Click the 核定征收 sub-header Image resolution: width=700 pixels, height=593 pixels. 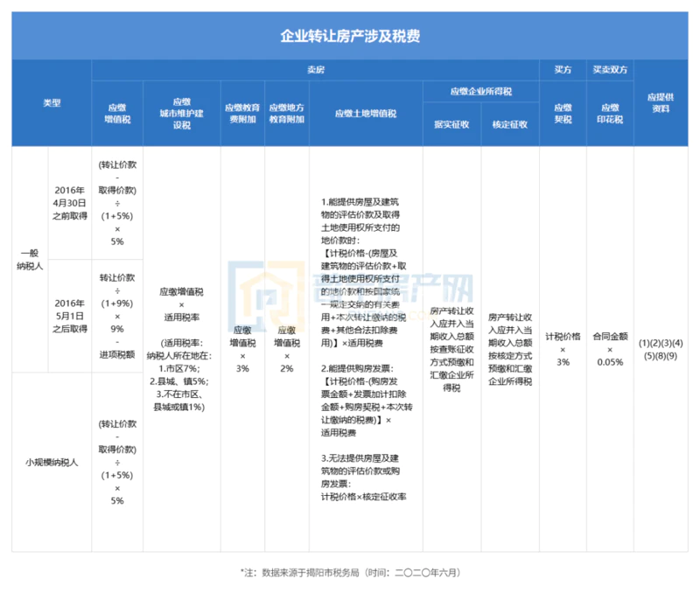510,124
